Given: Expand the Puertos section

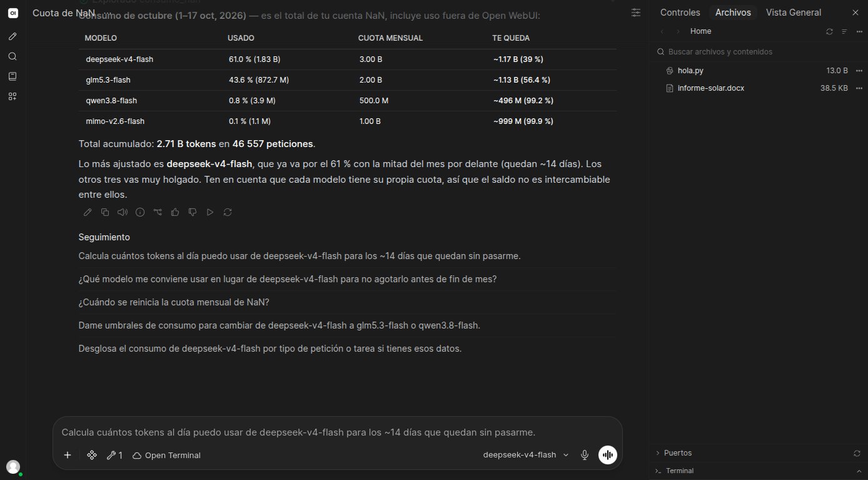Looking at the screenshot, I should [x=674, y=452].
